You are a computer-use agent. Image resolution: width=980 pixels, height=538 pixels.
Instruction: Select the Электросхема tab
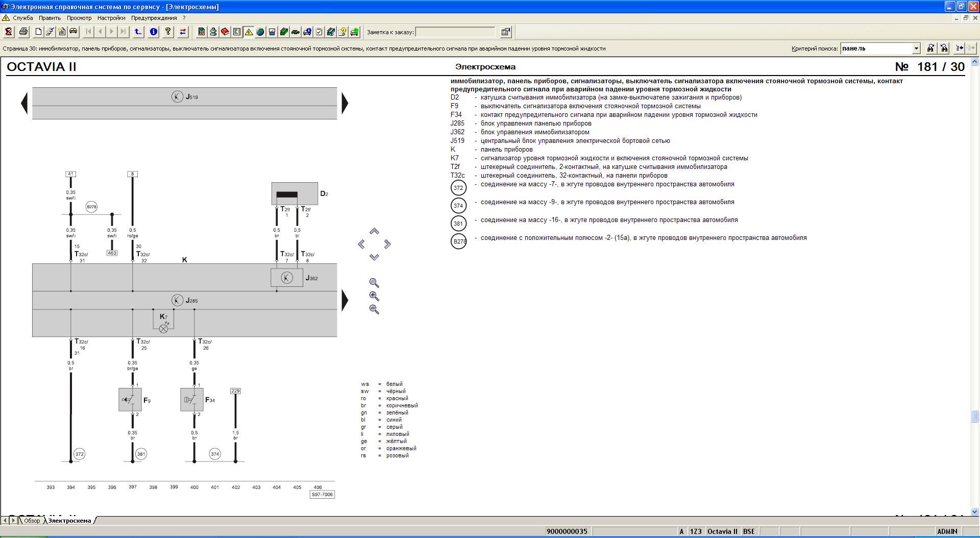pos(70,521)
